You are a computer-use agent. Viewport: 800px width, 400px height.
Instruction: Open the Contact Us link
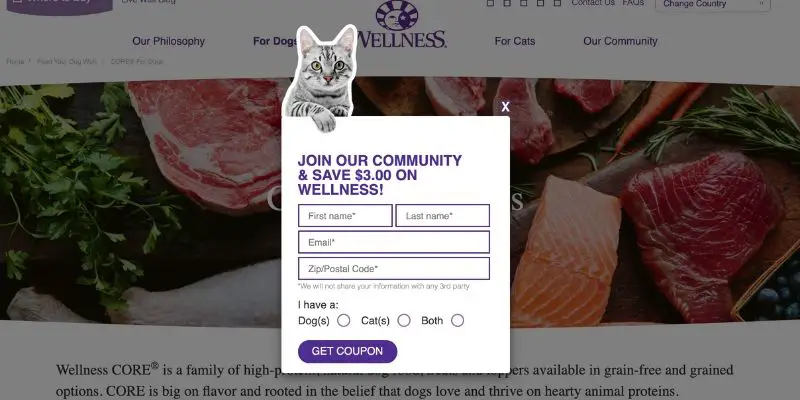593,3
